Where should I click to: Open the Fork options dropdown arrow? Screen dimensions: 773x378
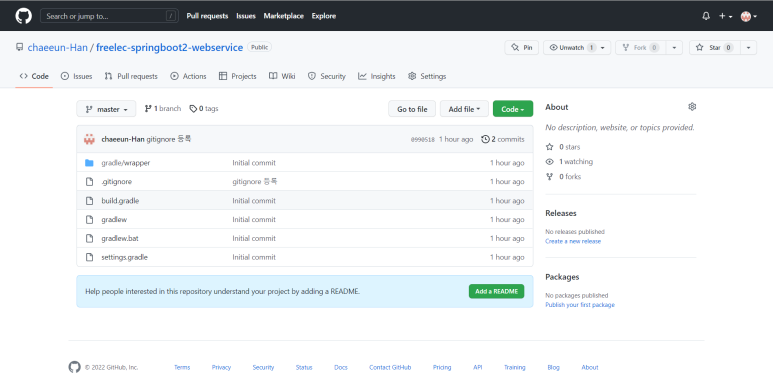pos(674,48)
